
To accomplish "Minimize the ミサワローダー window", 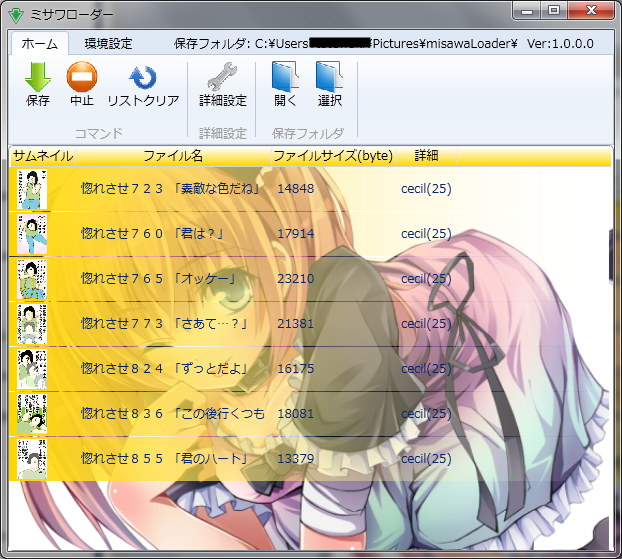I will point(527,11).
